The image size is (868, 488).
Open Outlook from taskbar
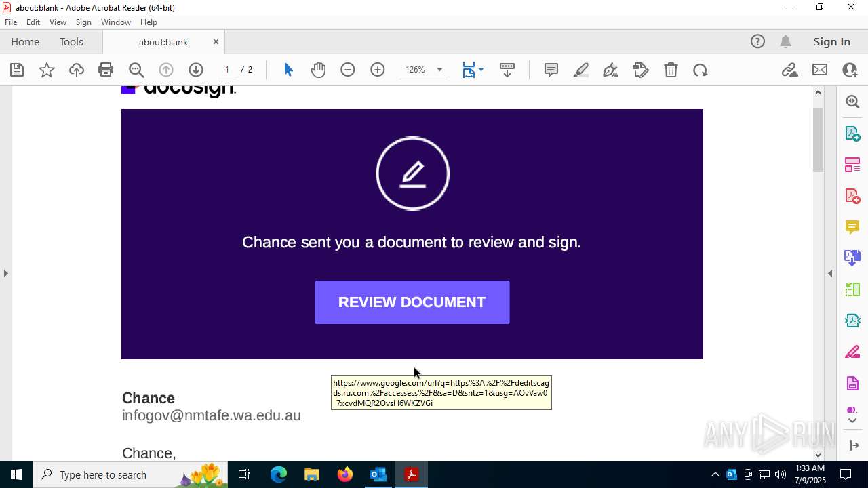click(378, 474)
